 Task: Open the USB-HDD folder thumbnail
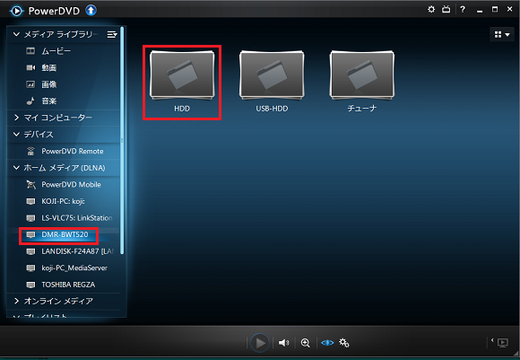pos(272,75)
